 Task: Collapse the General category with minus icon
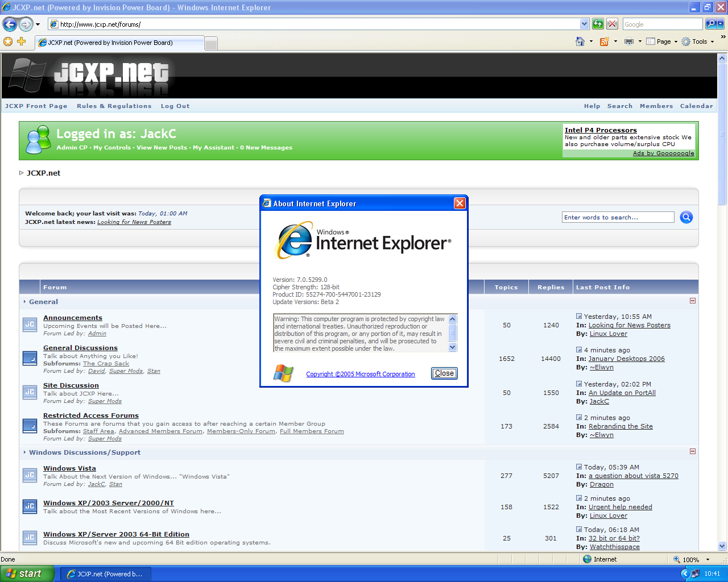[693, 301]
